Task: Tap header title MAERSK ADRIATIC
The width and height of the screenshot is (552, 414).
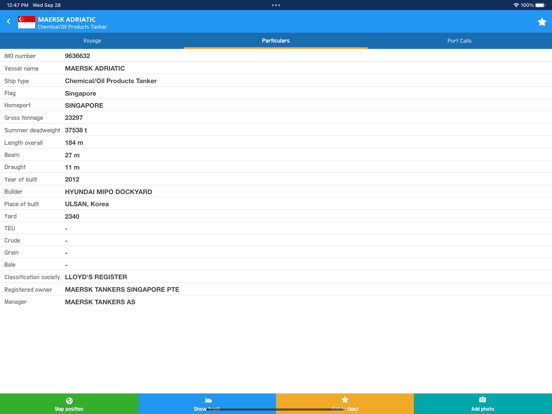Action: tap(67, 20)
